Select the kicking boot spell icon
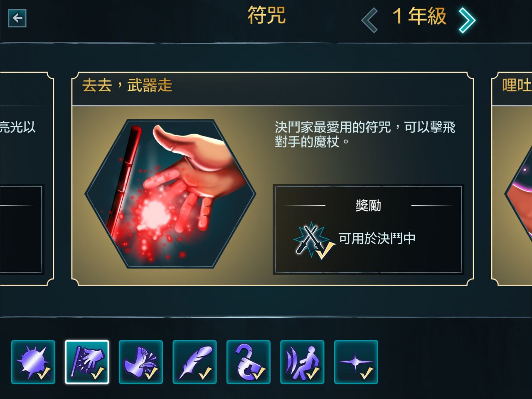Image resolution: width=532 pixels, height=399 pixels. pyautogui.click(x=141, y=362)
